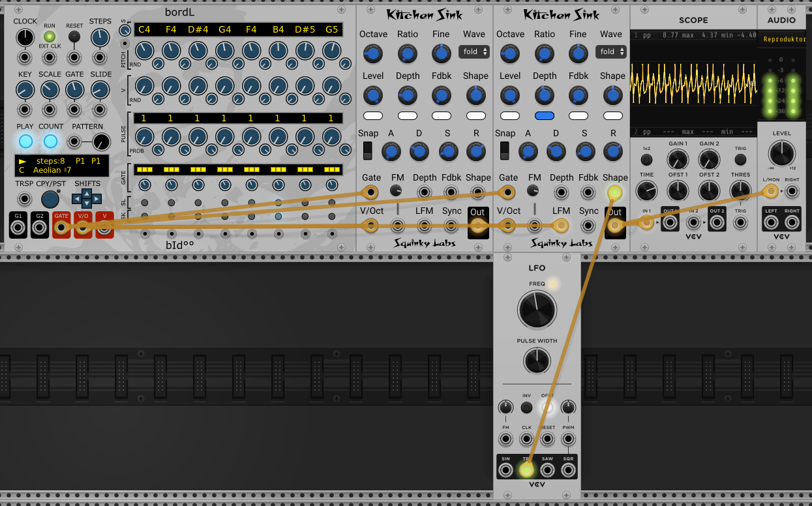Click the SHIFTS down arrow on bordL

click(x=87, y=204)
